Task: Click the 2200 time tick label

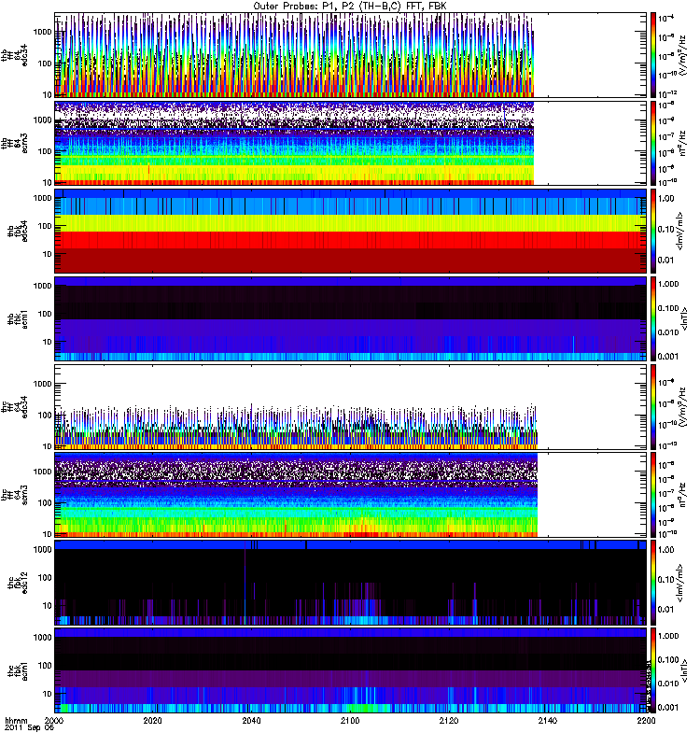Action: coord(645,721)
